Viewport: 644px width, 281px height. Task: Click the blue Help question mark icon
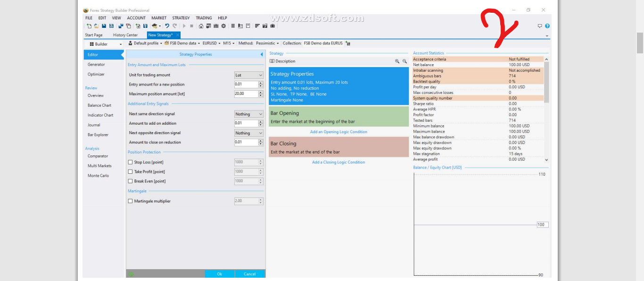click(x=547, y=26)
